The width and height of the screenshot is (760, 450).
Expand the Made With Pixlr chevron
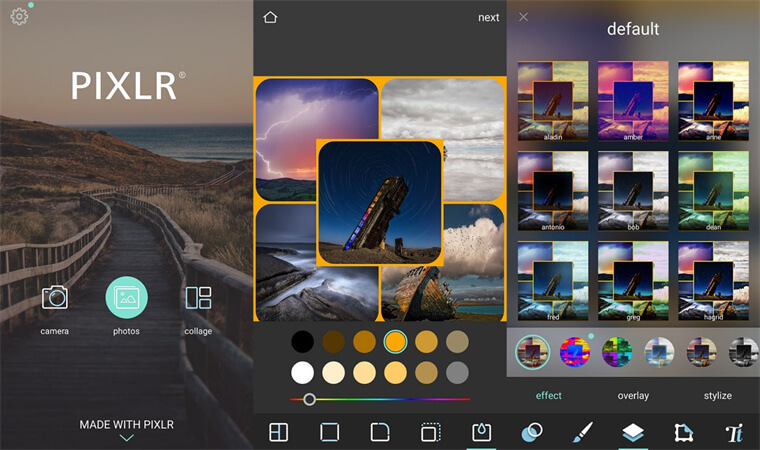127,438
